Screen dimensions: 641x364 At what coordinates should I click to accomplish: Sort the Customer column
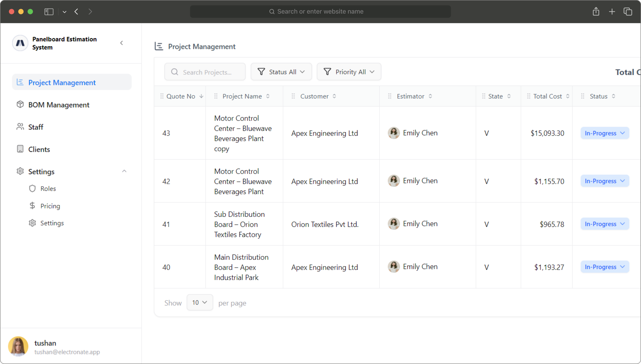click(x=334, y=96)
